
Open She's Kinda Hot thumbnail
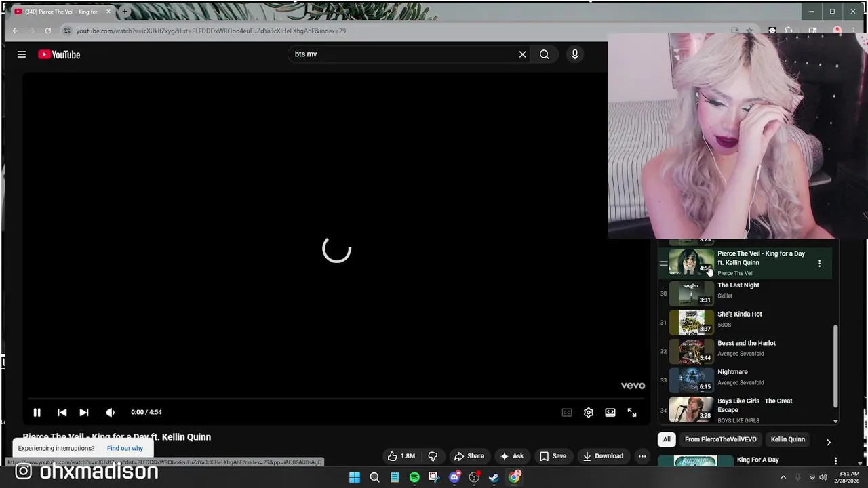[691, 322]
